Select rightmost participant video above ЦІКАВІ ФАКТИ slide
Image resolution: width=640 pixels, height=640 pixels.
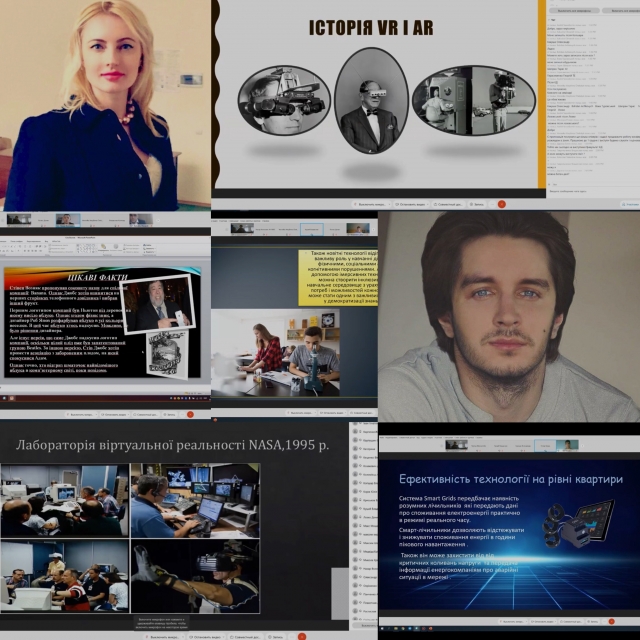(141, 219)
